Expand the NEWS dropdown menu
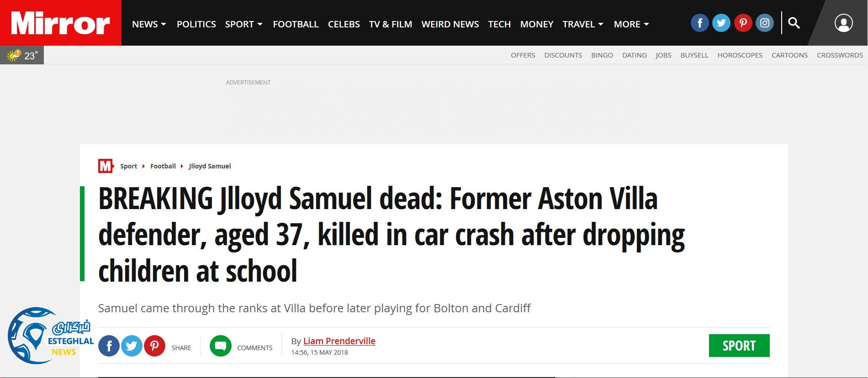 pyautogui.click(x=149, y=24)
